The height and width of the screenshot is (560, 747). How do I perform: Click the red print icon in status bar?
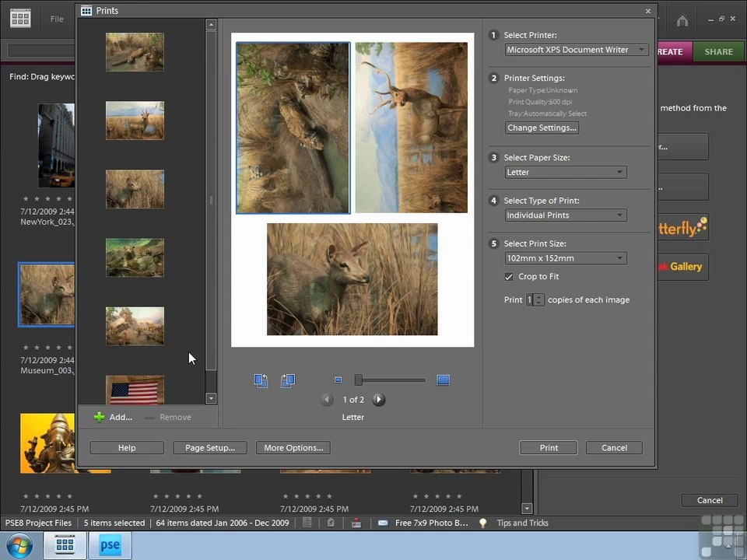click(356, 523)
